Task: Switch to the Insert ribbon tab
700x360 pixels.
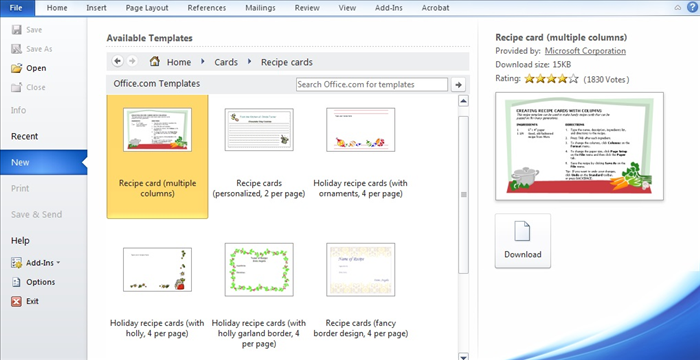Action: pos(96,8)
